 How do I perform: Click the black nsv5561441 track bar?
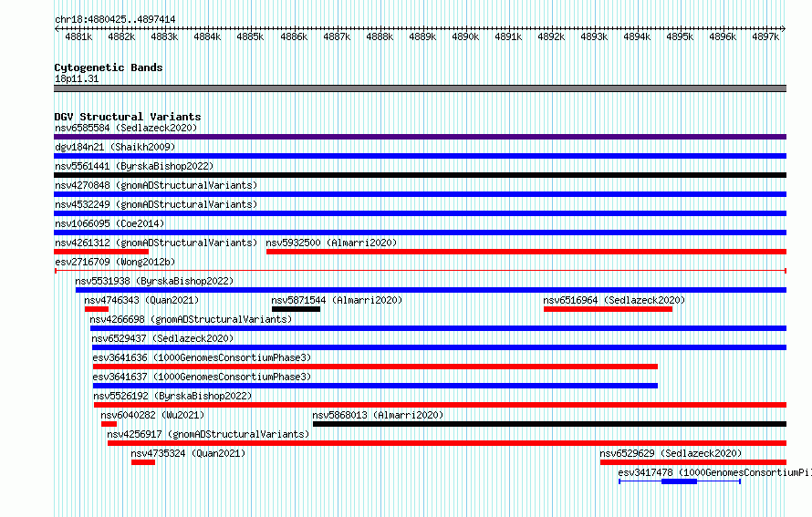420,175
